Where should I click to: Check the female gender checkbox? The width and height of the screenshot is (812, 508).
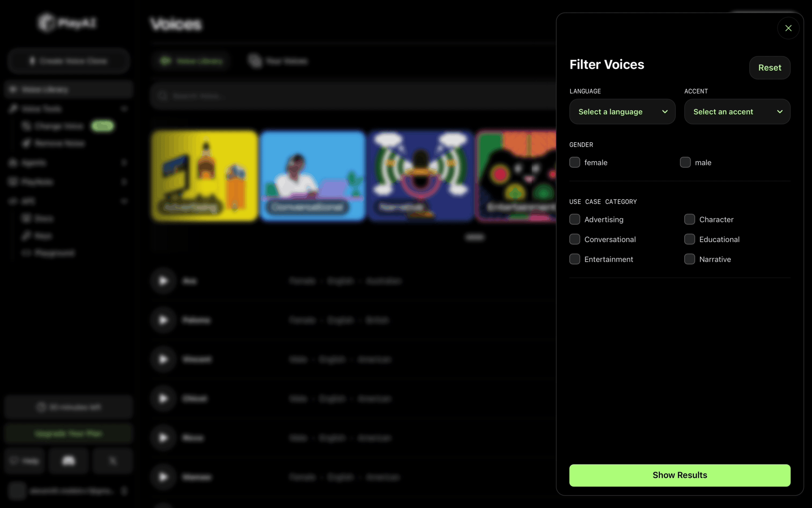coord(575,163)
